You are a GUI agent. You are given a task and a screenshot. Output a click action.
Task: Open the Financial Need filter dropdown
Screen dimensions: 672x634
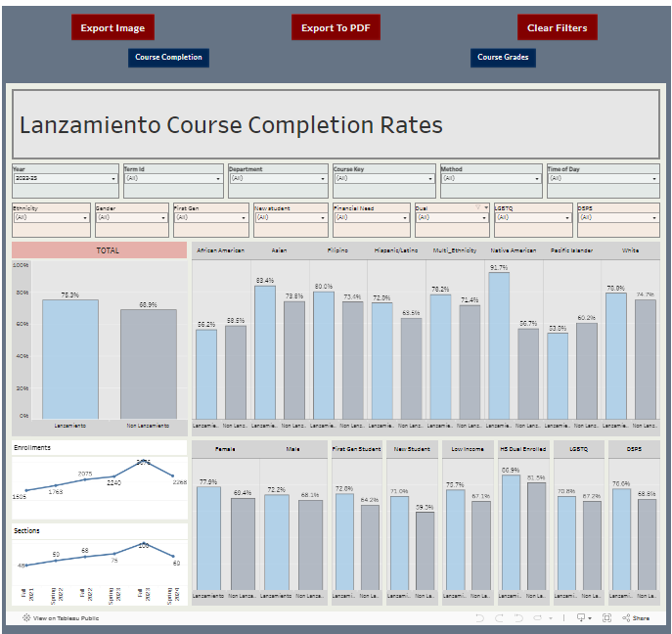coord(370,218)
